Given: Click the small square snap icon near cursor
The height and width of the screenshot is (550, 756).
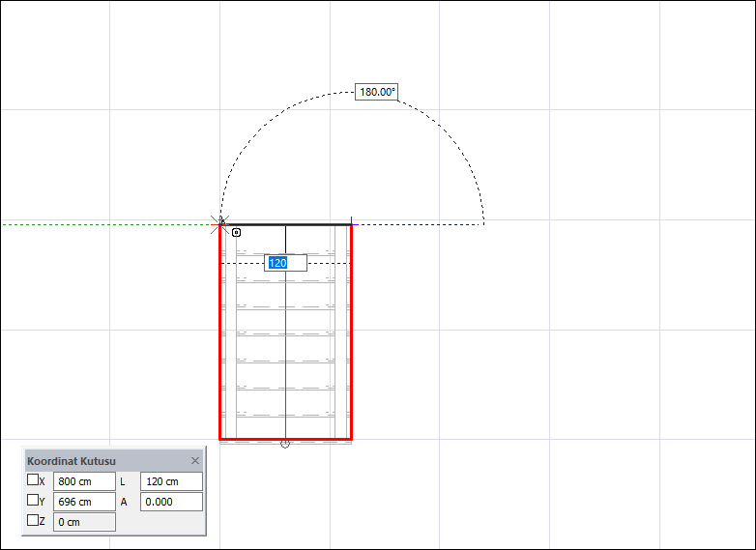Looking at the screenshot, I should click(x=237, y=233).
